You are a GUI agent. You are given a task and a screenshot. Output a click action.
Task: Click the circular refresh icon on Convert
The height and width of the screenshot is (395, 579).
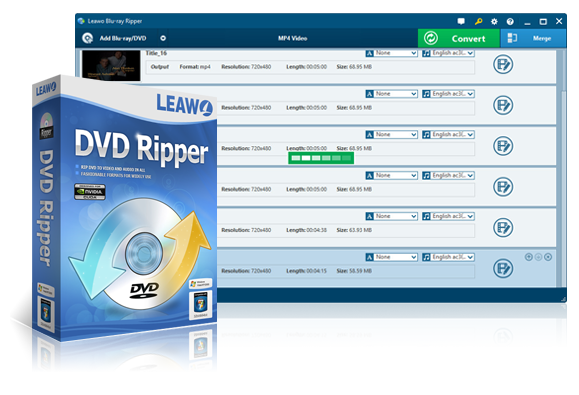(x=431, y=38)
